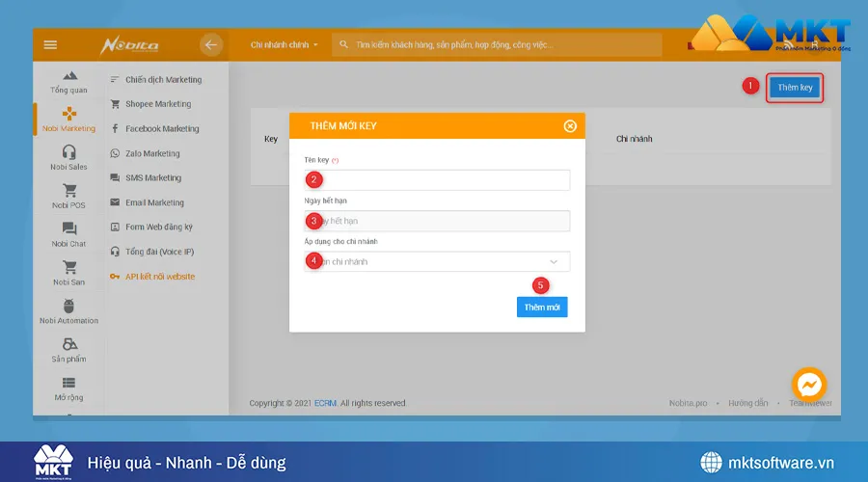This screenshot has height=482, width=868.
Task: Open Nobi Sales headset icon
Action: 68,152
